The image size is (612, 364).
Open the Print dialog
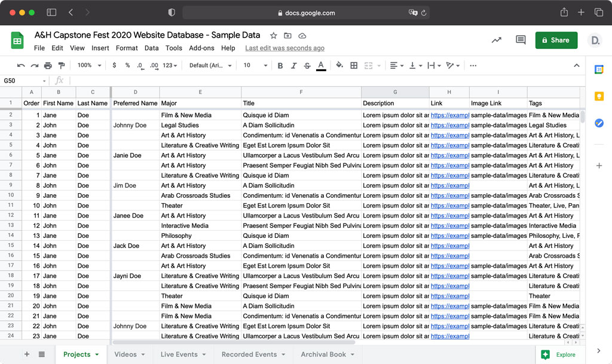click(x=48, y=65)
